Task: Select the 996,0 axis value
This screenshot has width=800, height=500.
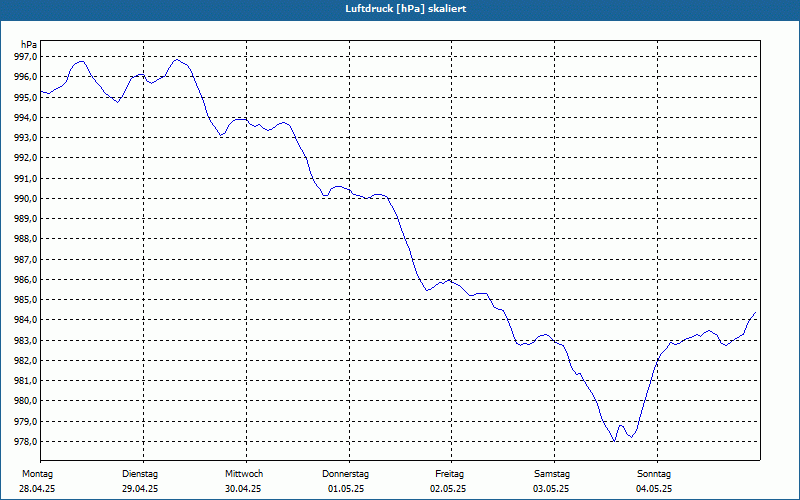Action: [26, 77]
